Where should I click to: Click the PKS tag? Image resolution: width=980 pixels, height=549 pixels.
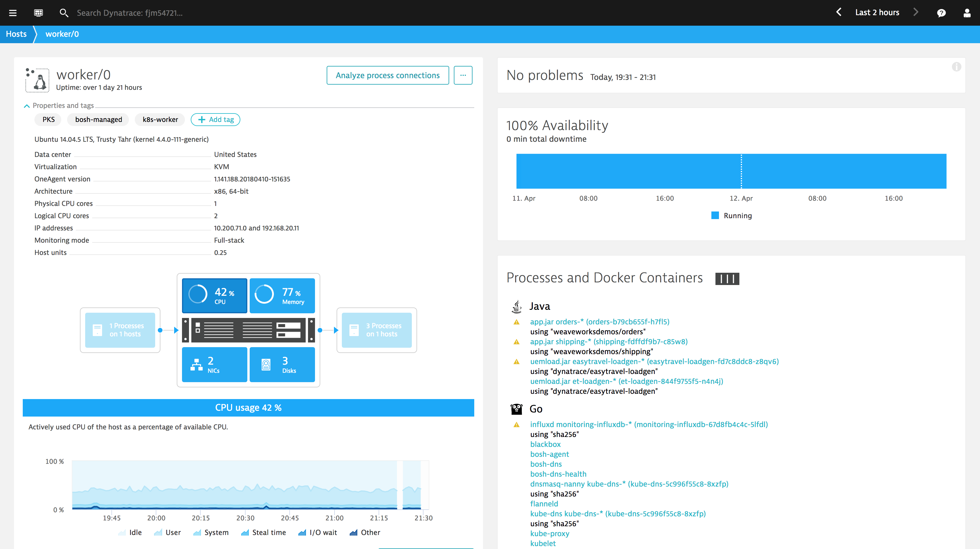click(48, 120)
